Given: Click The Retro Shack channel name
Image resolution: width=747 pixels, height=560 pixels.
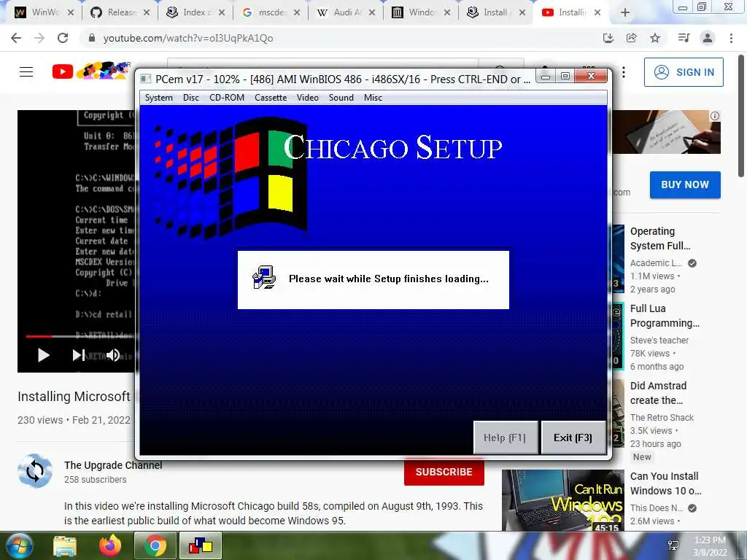Looking at the screenshot, I should click(662, 418).
